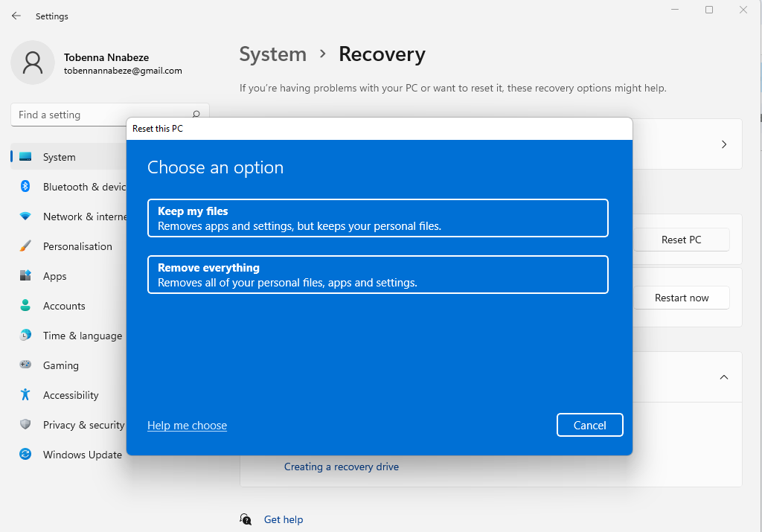Click the System icon in sidebar
Screen dimensions: 762x532
25,157
